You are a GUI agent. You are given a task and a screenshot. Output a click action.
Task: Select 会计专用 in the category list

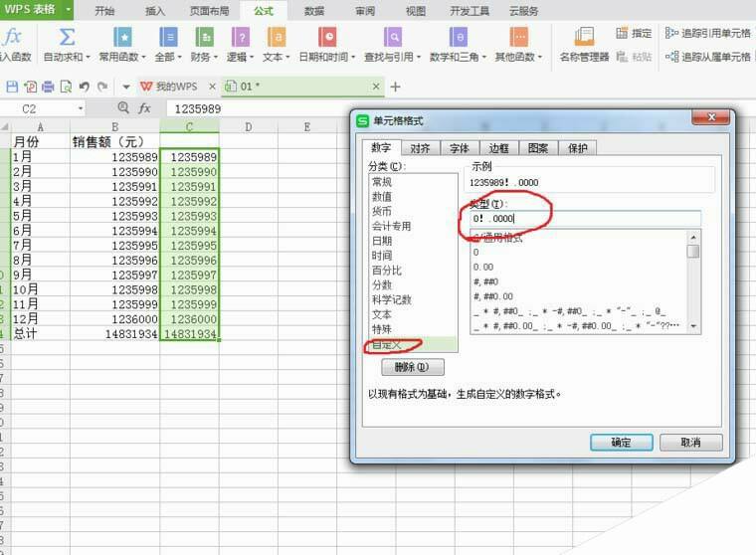413,226
